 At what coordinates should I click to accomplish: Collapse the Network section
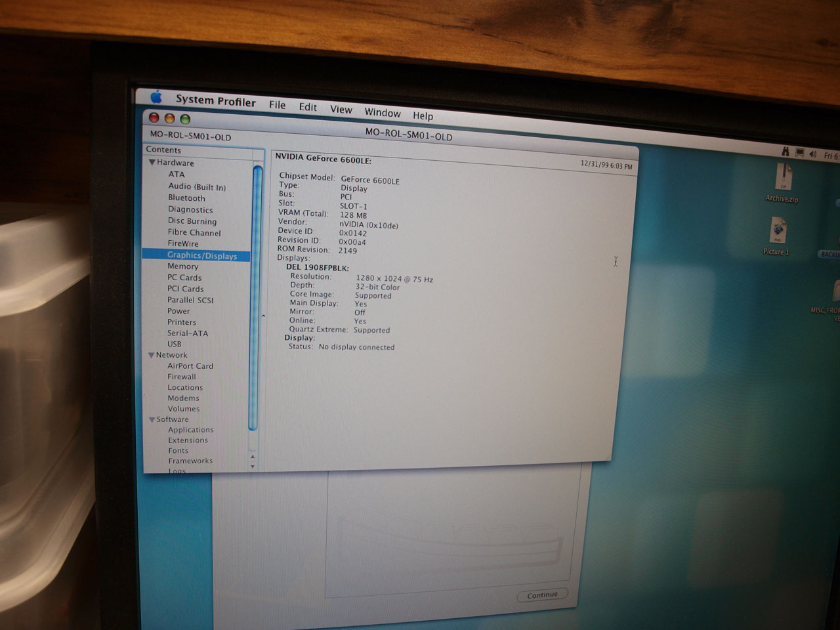pyautogui.click(x=152, y=355)
